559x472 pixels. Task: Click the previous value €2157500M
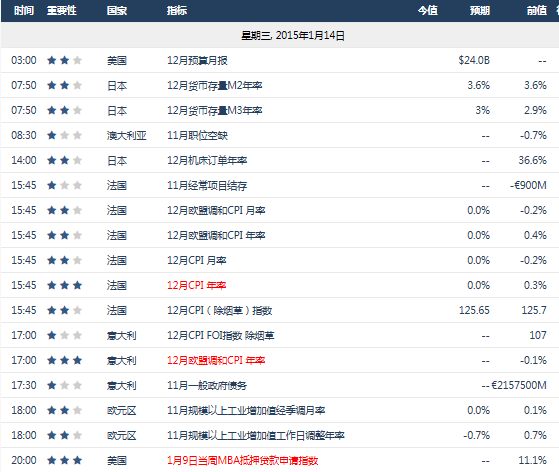click(519, 385)
